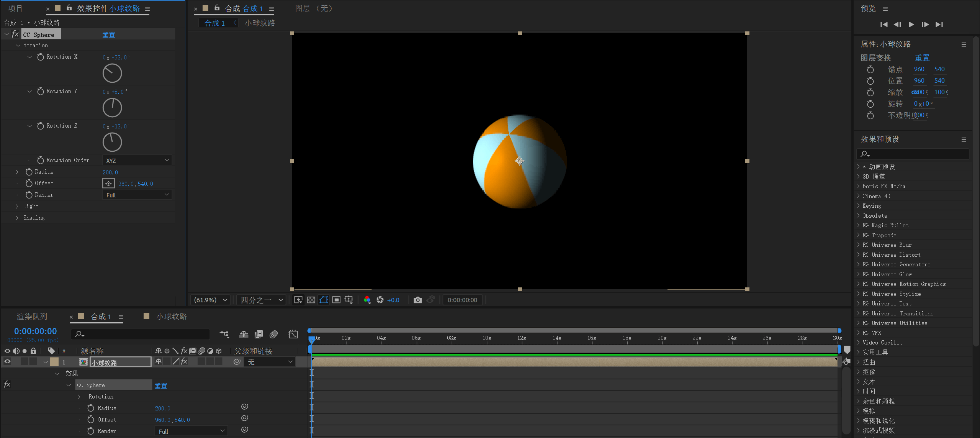
Task: Select 小球纹路 in composition breadcrumb
Action: [x=260, y=23]
